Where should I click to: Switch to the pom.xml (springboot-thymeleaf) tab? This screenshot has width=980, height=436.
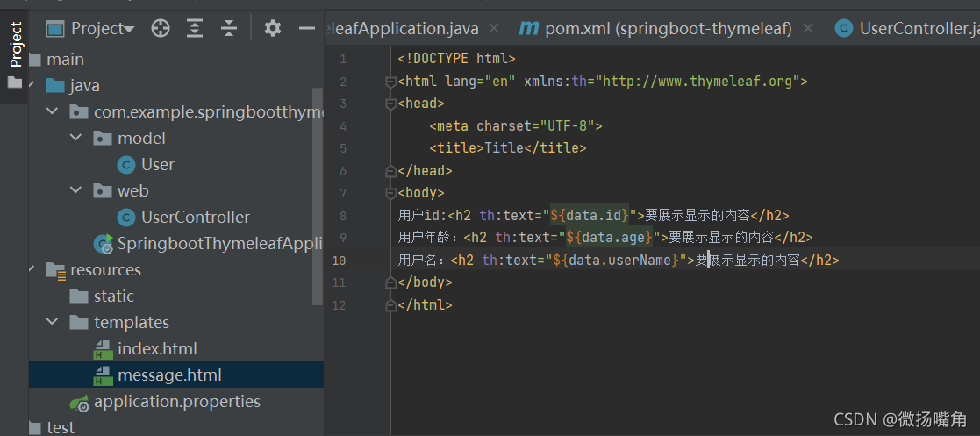coord(655,28)
